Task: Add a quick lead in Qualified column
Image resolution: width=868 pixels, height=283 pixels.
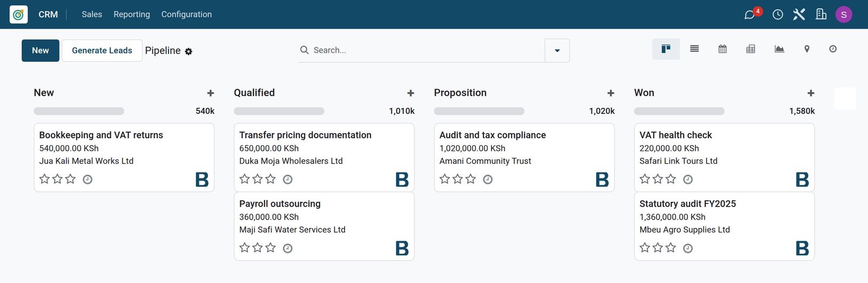Action: pyautogui.click(x=411, y=93)
